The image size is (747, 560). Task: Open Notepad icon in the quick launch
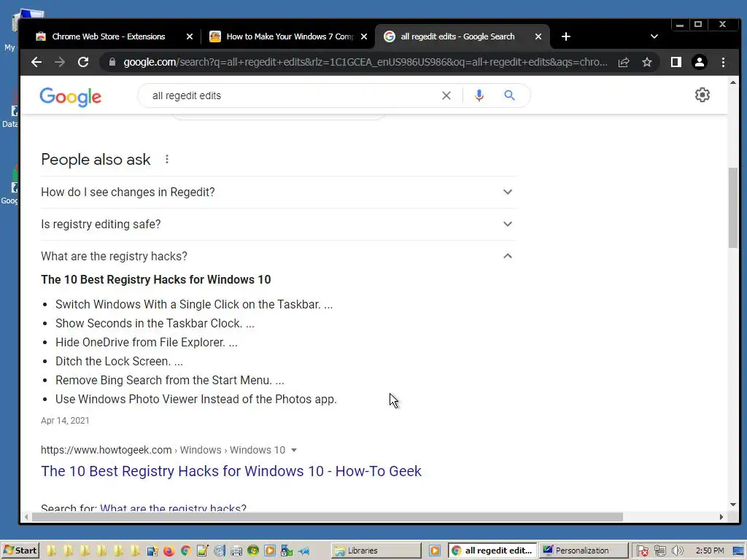pyautogui.click(x=202, y=551)
